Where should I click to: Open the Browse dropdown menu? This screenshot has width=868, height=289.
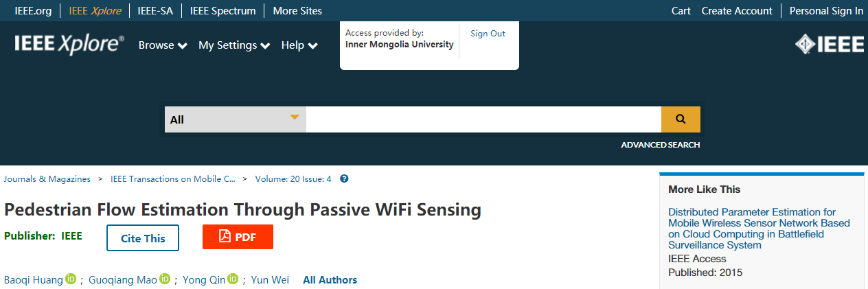coord(163,45)
